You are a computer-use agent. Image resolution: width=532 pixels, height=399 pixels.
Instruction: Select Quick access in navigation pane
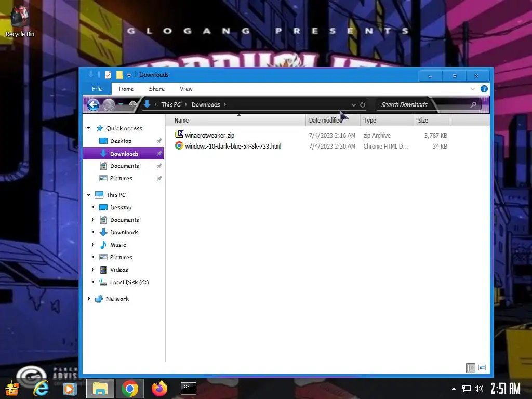(124, 128)
